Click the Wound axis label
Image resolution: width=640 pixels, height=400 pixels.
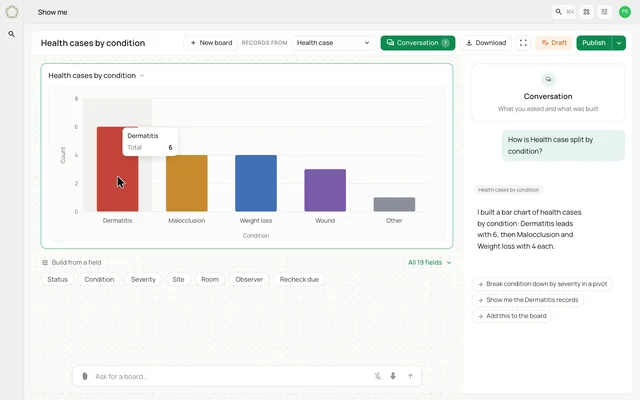[x=325, y=220]
